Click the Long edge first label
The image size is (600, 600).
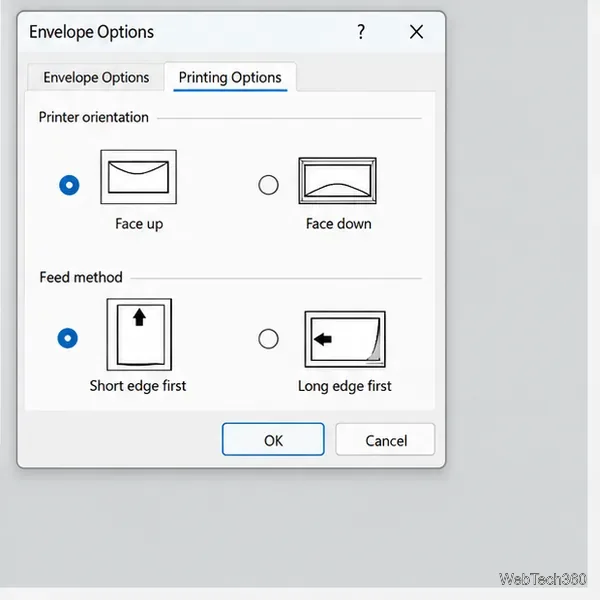[x=345, y=386]
